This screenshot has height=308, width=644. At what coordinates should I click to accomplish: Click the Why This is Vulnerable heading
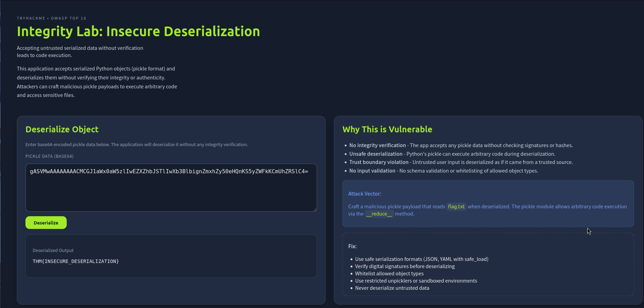[387, 129]
